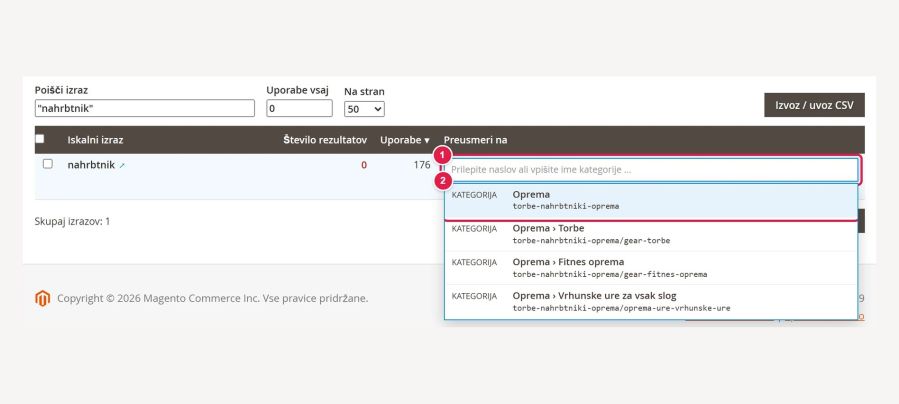Click the Skupaj izrazov: 1 text
The width and height of the screenshot is (899, 404).
72,221
